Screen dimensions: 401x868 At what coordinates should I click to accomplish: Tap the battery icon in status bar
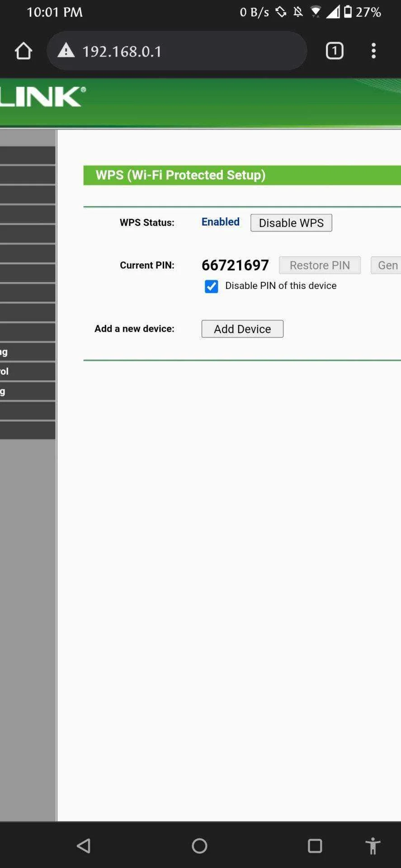coord(348,12)
